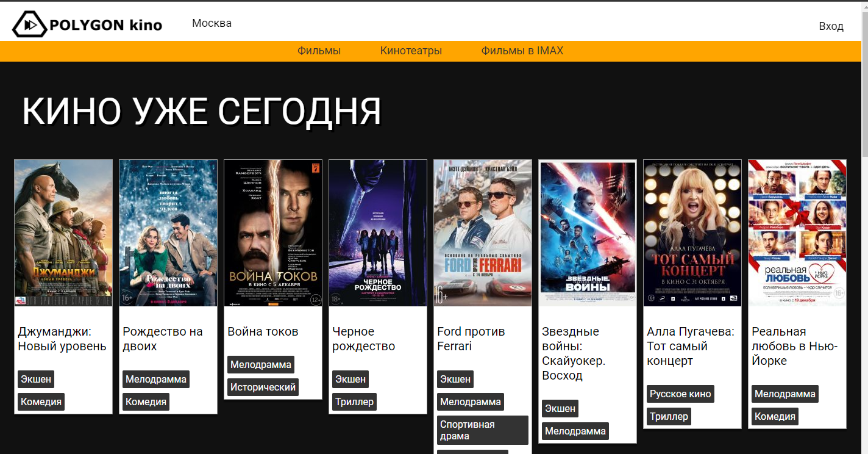The image size is (868, 454).
Task: Click the Комедия tag under Реальная любовь
Action: pos(775,416)
